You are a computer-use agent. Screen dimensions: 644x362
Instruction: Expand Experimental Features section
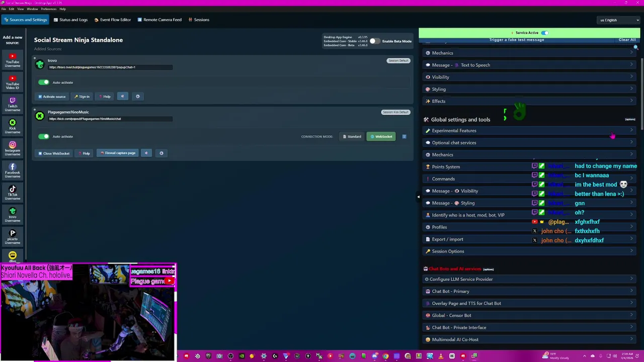(x=529, y=131)
